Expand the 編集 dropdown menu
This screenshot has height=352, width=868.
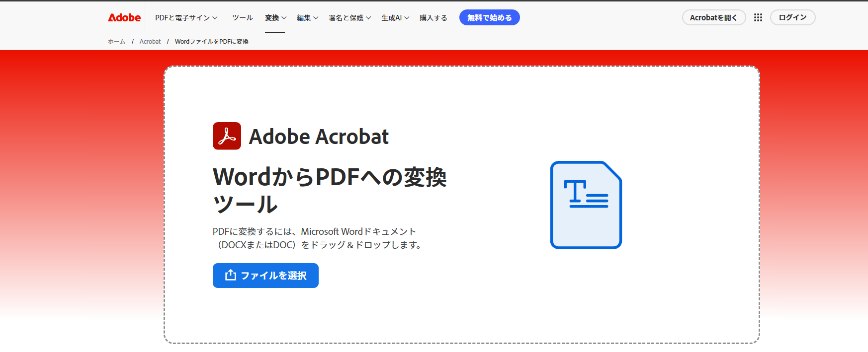click(307, 18)
